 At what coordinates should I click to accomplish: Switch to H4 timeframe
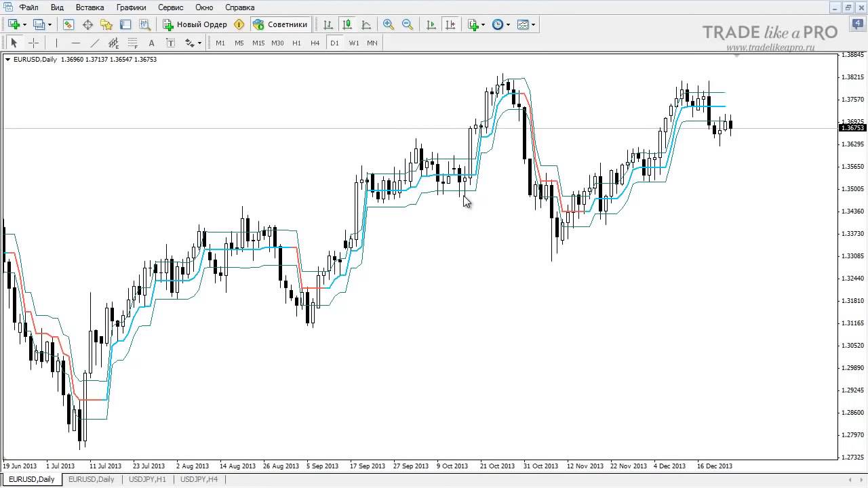coord(315,43)
